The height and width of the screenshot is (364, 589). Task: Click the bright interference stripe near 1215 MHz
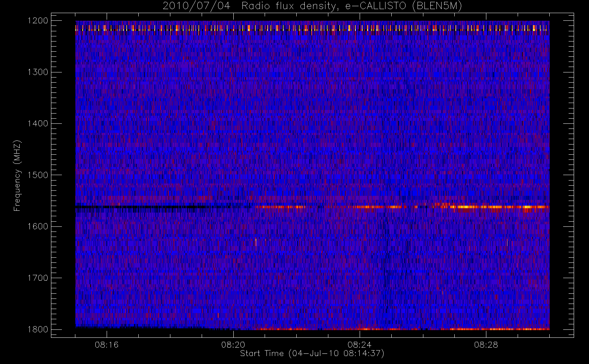(312, 28)
